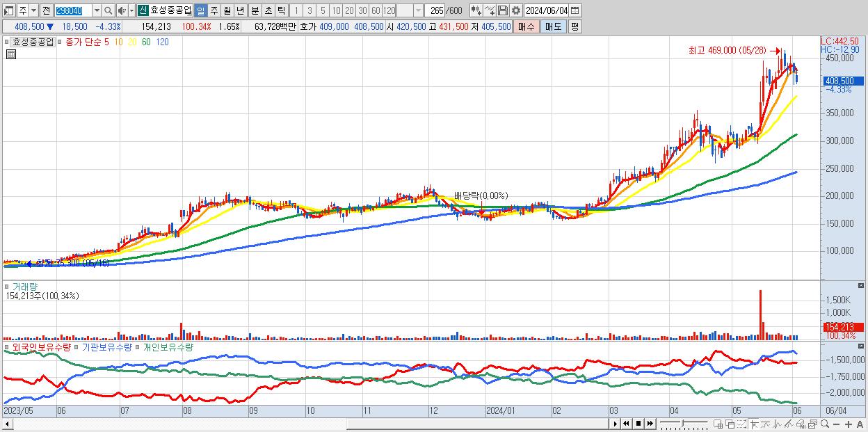The height and width of the screenshot is (432, 868).
Task: Click the stop button in bottom bar
Action: pos(638,424)
